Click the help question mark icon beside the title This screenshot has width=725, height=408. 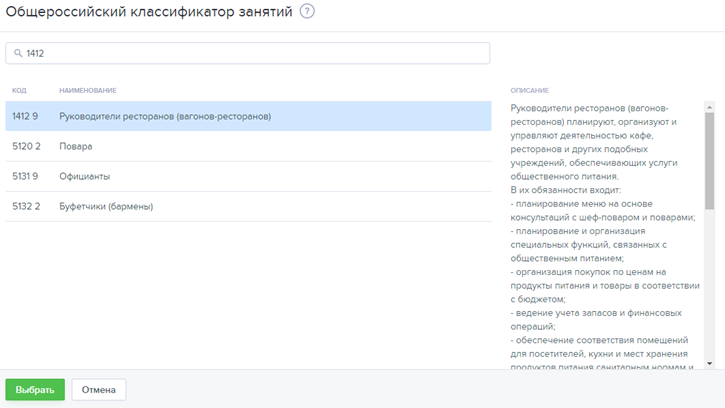[x=307, y=12]
